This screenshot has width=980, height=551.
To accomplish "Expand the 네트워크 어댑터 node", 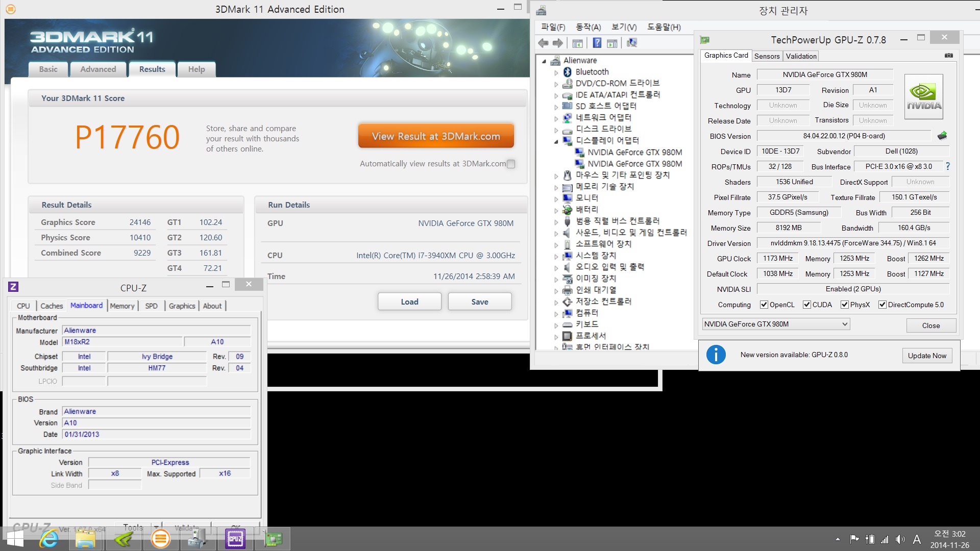I will point(556,118).
